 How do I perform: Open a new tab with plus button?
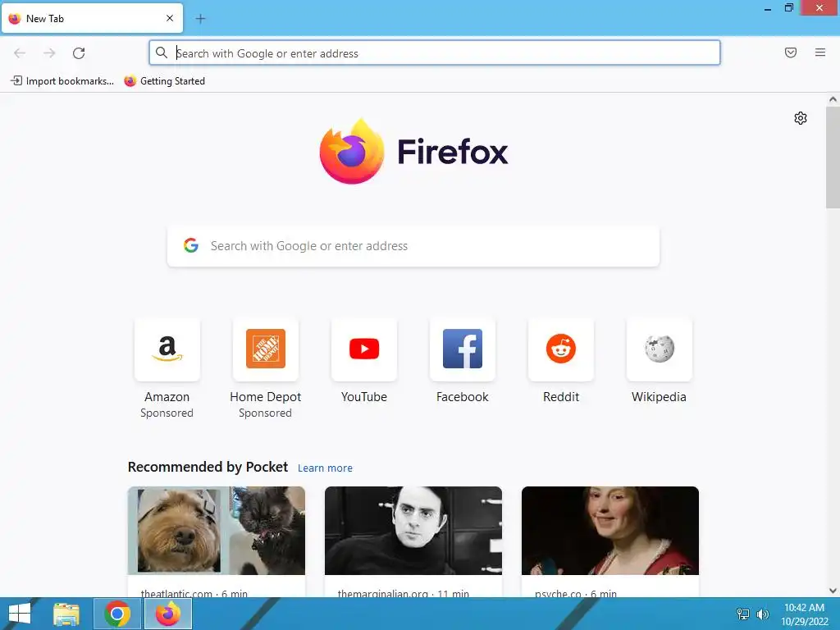point(200,19)
